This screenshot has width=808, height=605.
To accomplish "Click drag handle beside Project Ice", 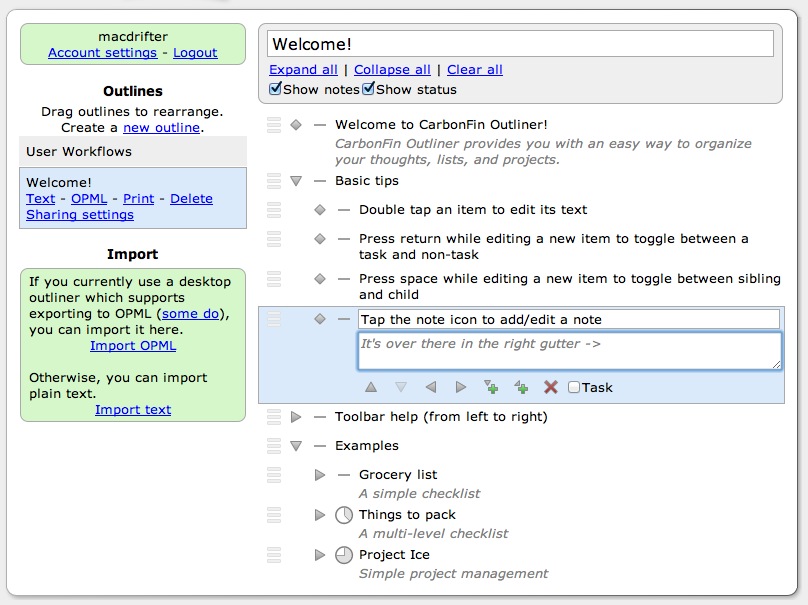I will [x=274, y=555].
